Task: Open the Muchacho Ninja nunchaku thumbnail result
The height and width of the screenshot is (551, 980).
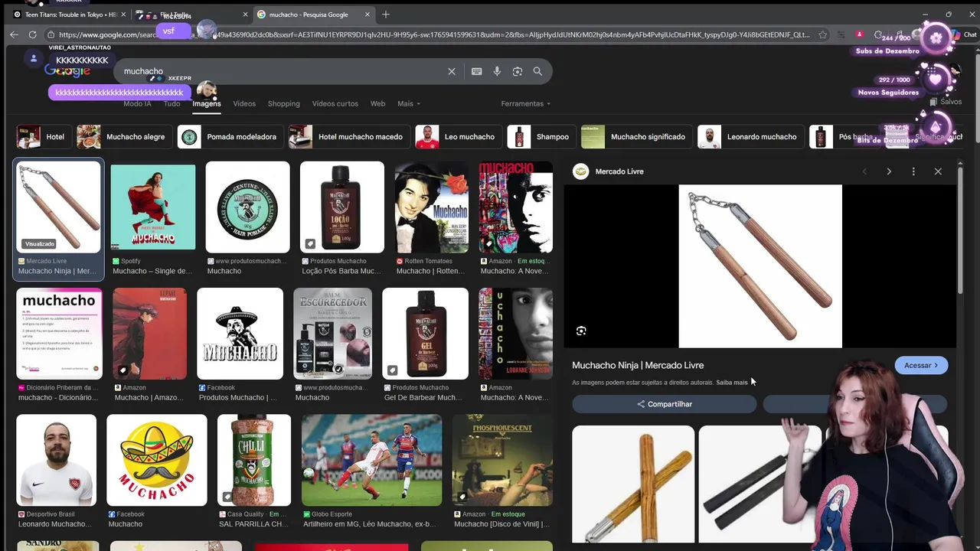Action: [58, 207]
